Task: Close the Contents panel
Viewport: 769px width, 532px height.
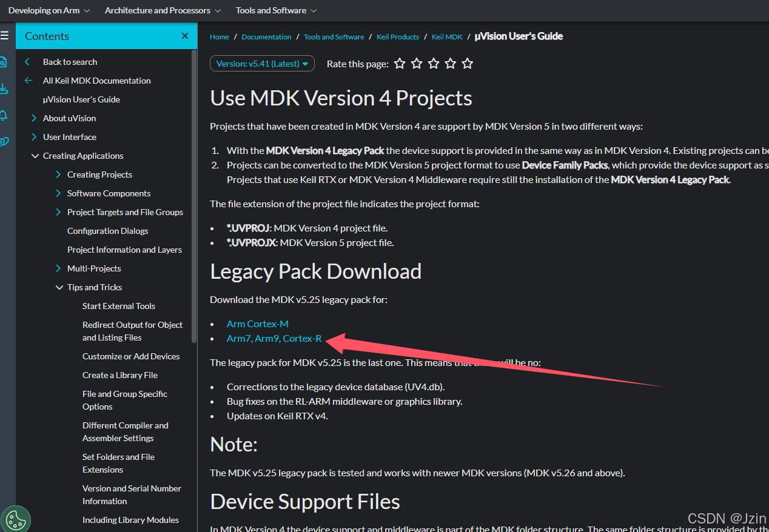Action: point(185,36)
